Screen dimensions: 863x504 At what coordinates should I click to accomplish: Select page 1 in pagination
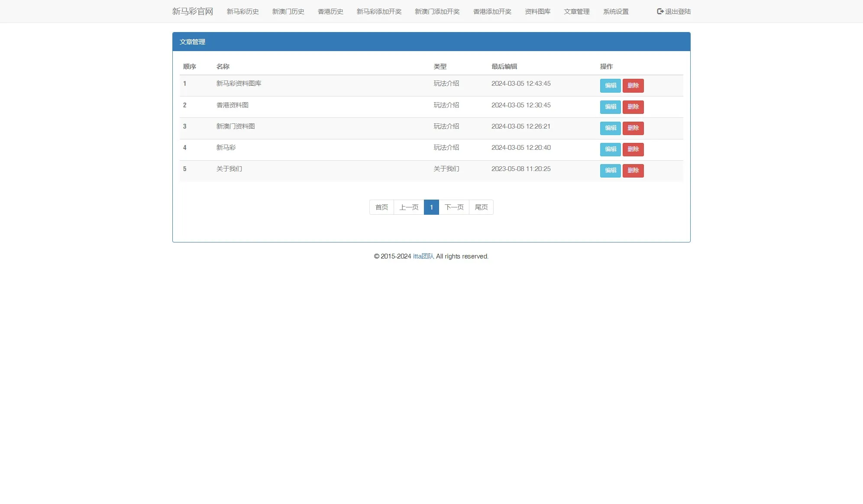(x=431, y=207)
